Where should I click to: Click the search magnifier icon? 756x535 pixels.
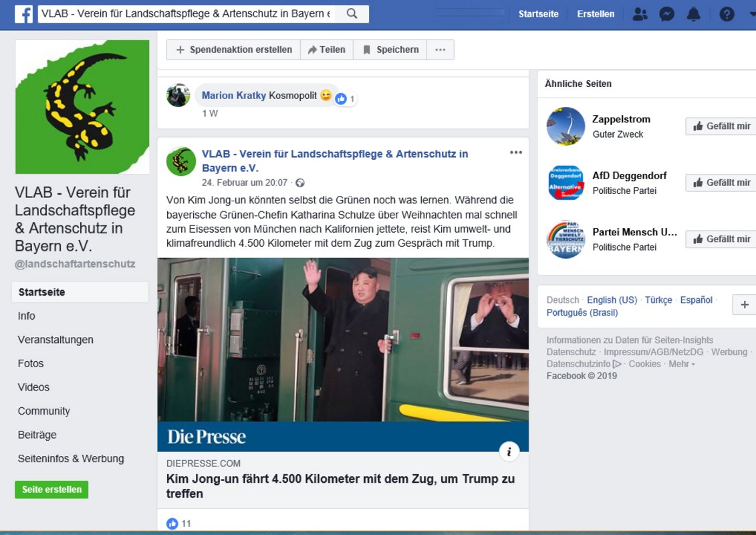pyautogui.click(x=352, y=13)
